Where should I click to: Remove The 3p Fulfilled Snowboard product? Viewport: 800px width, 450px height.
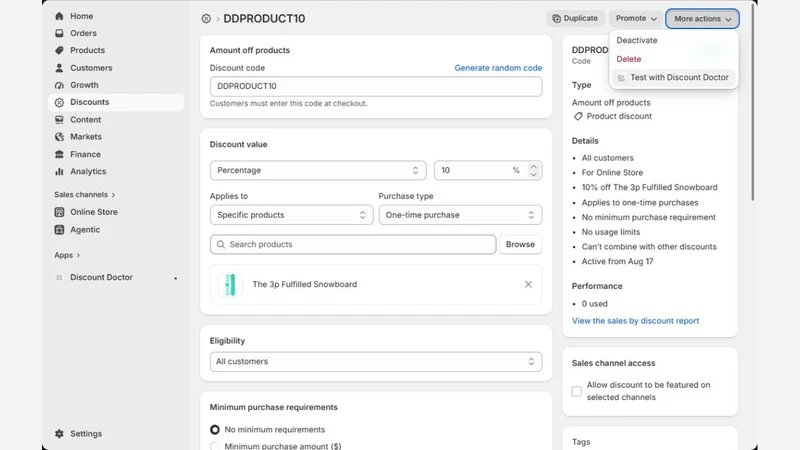point(528,285)
